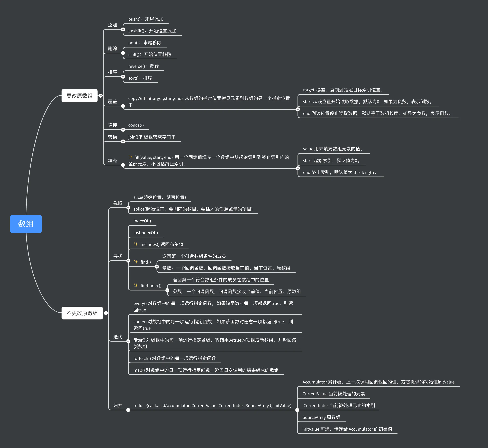
Task: Click the sparkle icon next to includes()
Action: click(136, 244)
